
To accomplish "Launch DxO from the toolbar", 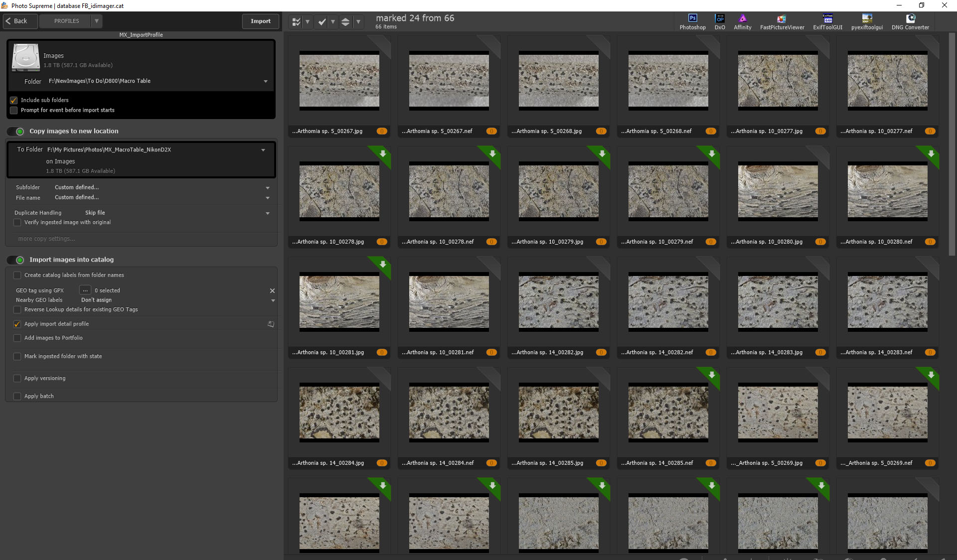I will point(720,22).
